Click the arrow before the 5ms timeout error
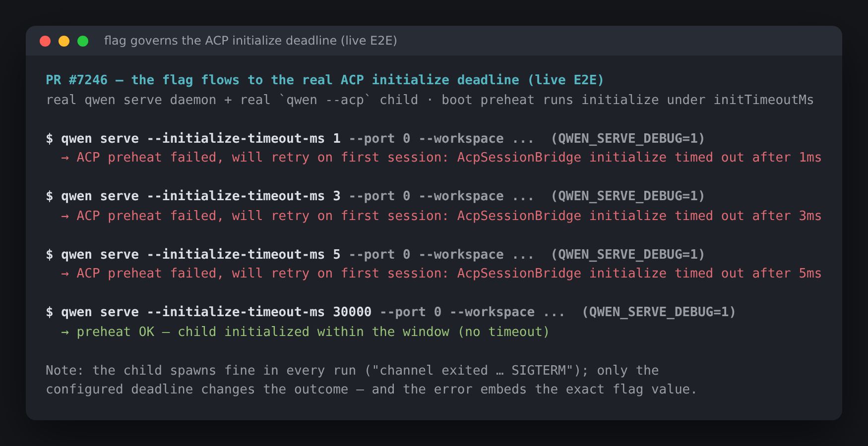Screen dimensions: 868x446 (x=65, y=274)
